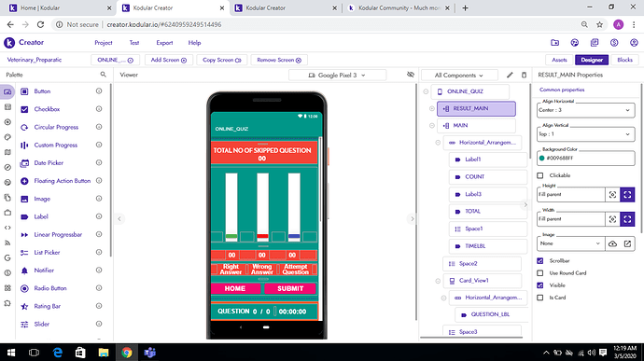Open the Image None dropdown
The height and width of the screenshot is (361, 644).
(570, 243)
